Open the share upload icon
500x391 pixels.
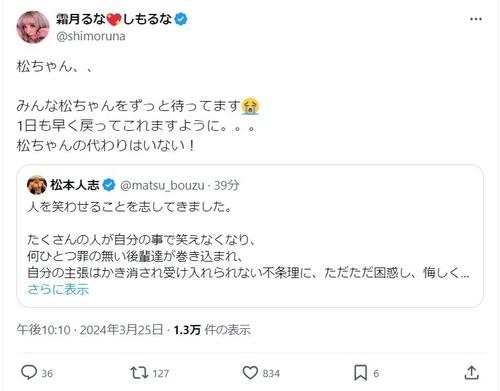click(471, 373)
